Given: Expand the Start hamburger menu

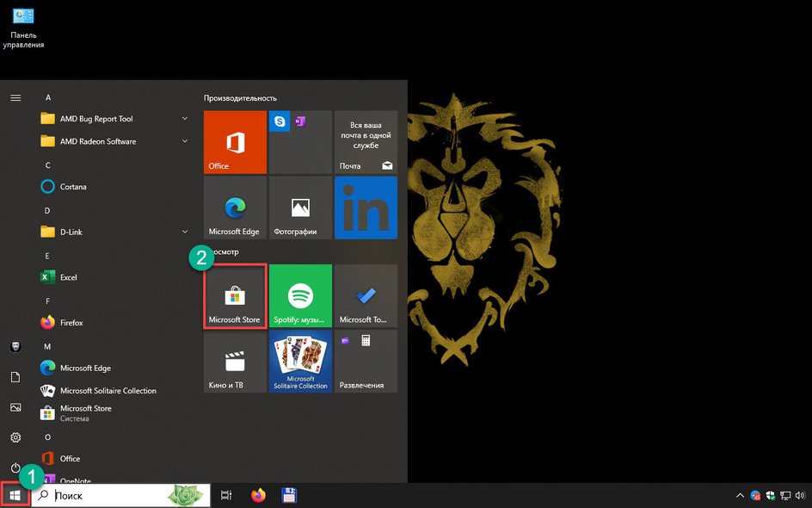Looking at the screenshot, I should tap(15, 97).
